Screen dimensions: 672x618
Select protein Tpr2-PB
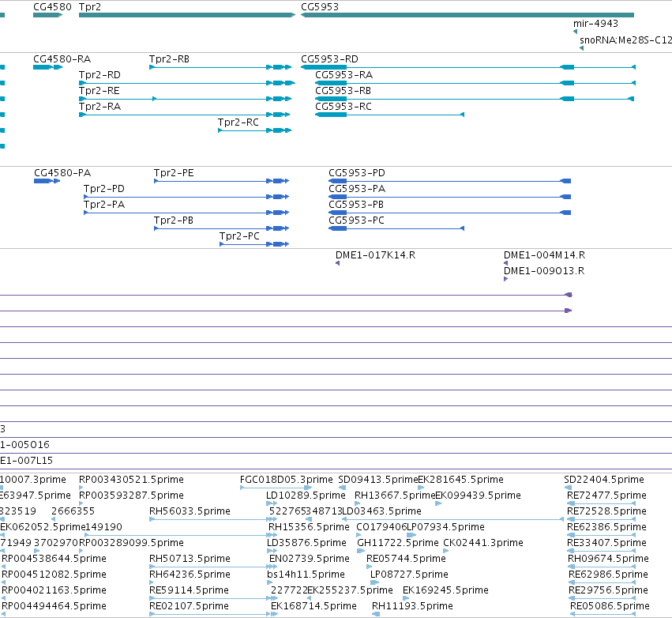(x=174, y=220)
